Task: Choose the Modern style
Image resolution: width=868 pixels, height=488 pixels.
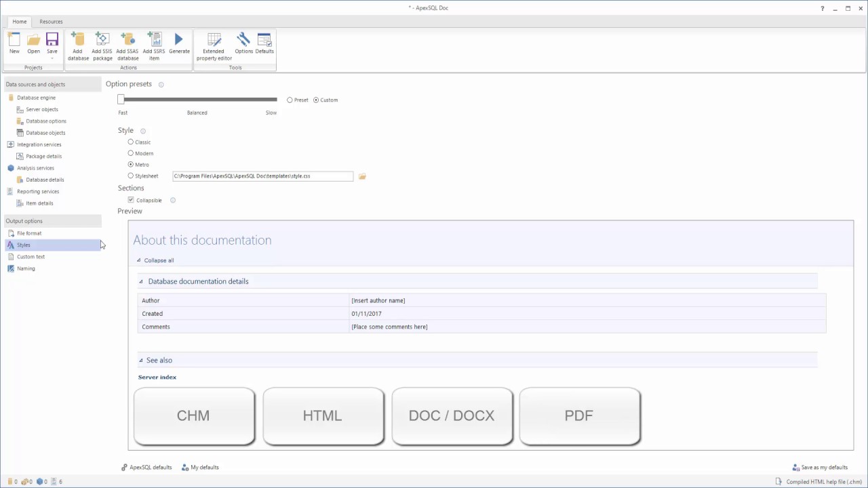Action: (x=131, y=154)
